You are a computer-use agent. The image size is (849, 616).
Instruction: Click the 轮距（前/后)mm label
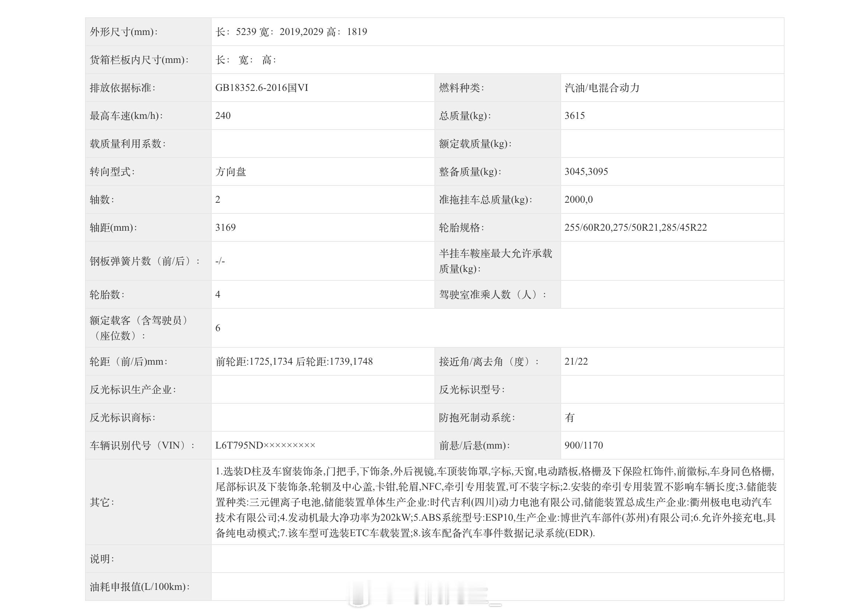pyautogui.click(x=128, y=361)
